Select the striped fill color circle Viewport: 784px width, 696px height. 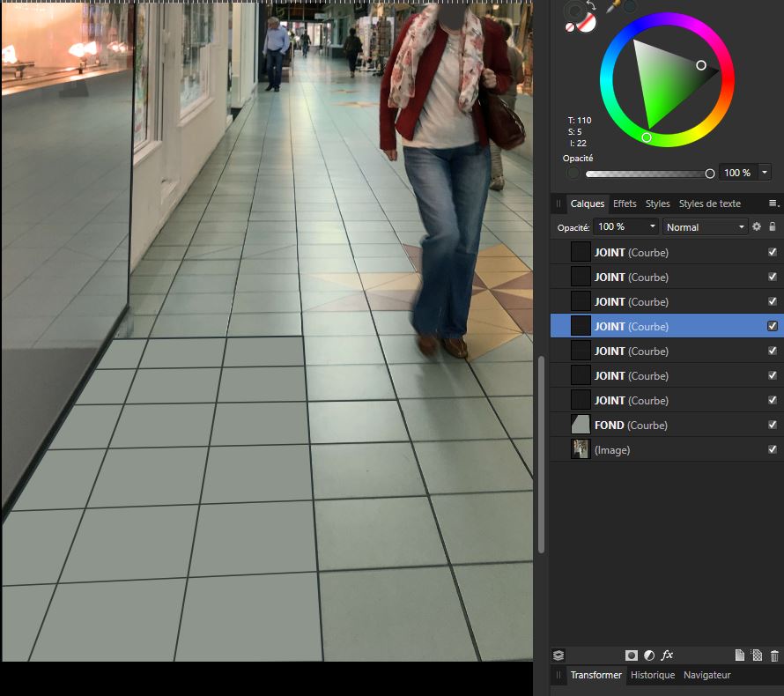tap(588, 23)
